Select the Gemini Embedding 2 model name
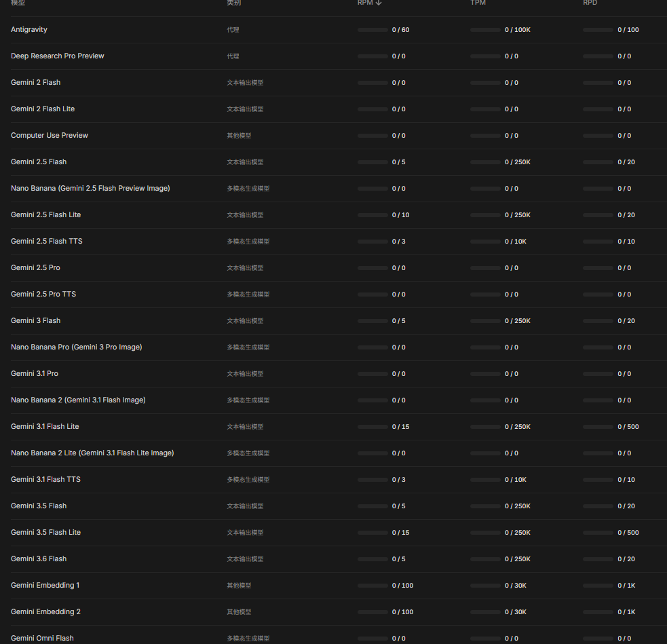This screenshot has width=667, height=644. 45,611
